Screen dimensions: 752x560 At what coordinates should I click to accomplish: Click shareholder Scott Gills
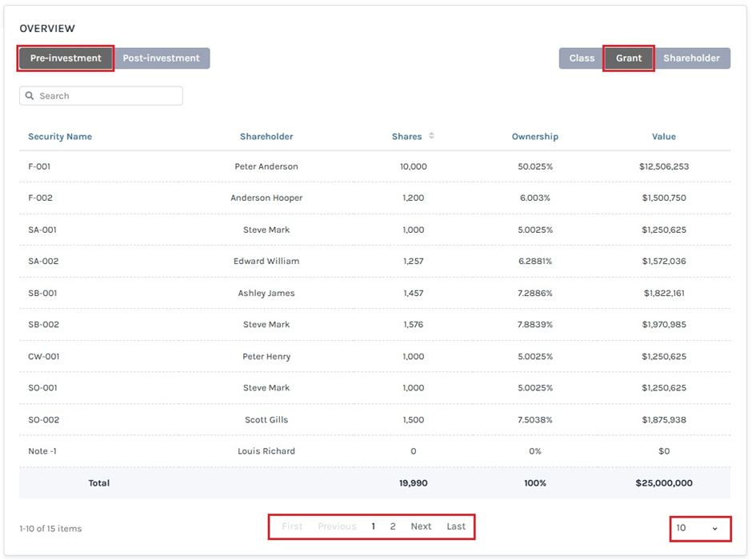(x=266, y=419)
